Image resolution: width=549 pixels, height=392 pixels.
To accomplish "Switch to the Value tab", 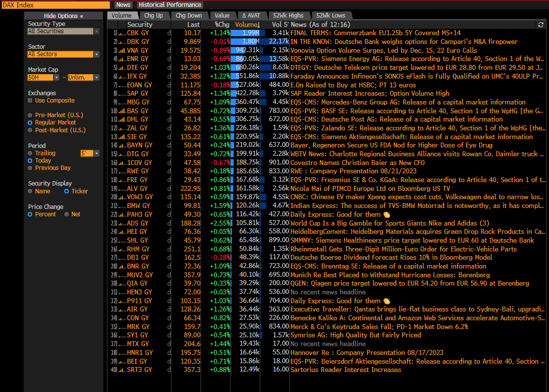I will point(222,16).
